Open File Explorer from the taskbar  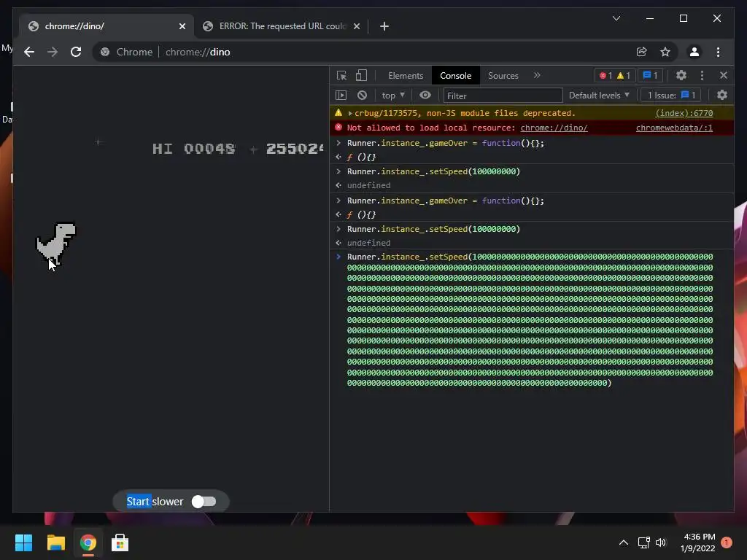pyautogui.click(x=55, y=542)
